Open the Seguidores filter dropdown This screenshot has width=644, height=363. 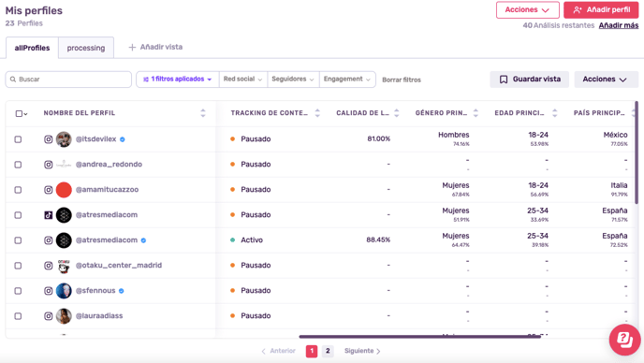pyautogui.click(x=293, y=80)
